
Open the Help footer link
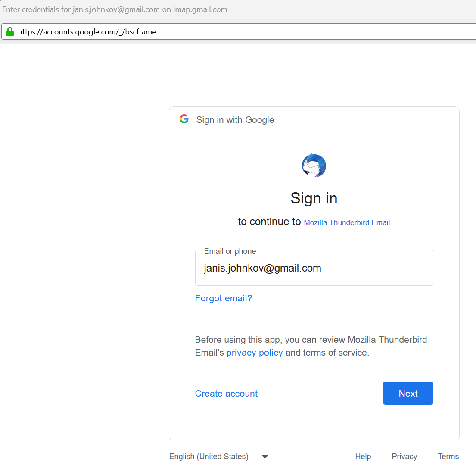[x=363, y=456]
